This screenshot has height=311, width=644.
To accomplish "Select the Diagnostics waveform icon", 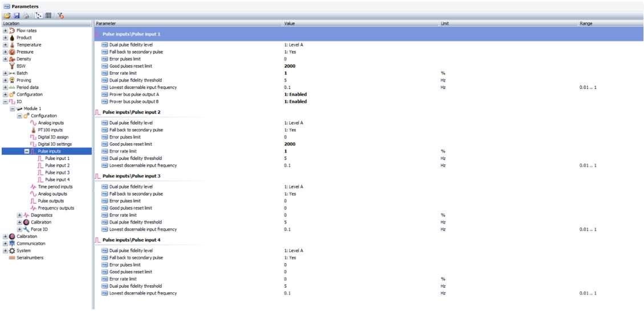I will click(x=26, y=215).
